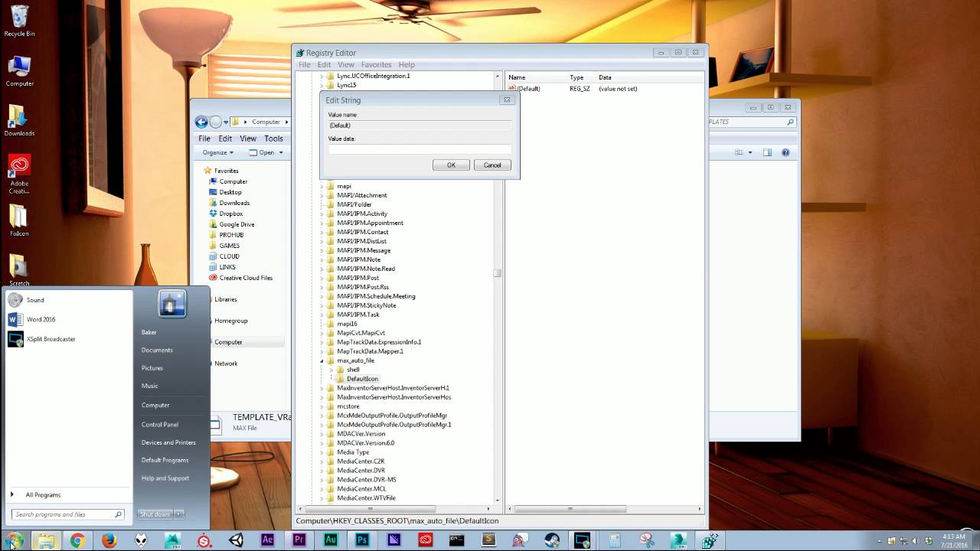Collapse the max_auto_file registry key
This screenshot has width=980, height=551.
pyautogui.click(x=322, y=360)
